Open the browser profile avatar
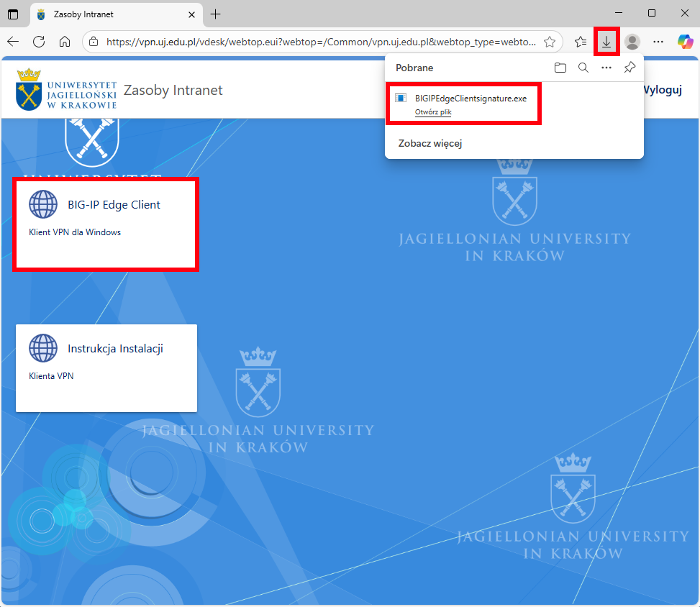Screen dimensions: 700x607 pyautogui.click(x=632, y=42)
